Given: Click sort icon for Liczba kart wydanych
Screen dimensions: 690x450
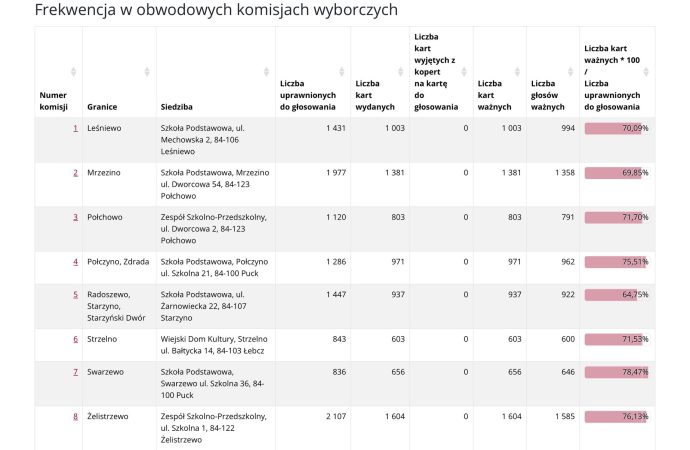Looking at the screenshot, I should coord(397,71).
